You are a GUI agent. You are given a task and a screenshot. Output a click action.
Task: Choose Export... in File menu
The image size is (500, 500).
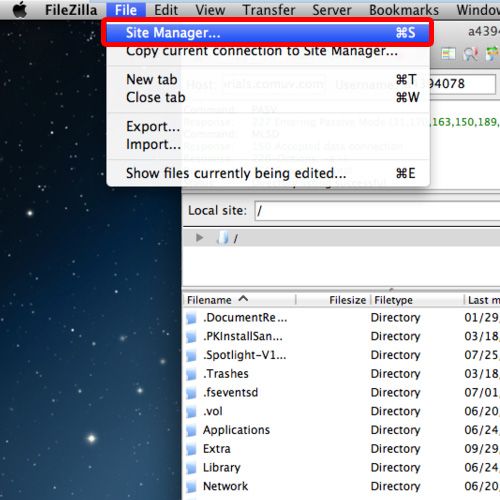coord(153,127)
